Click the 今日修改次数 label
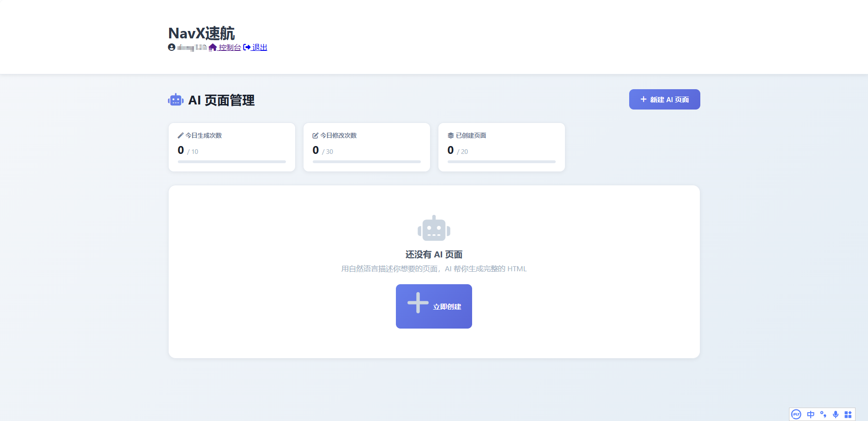This screenshot has width=868, height=421. [x=339, y=135]
